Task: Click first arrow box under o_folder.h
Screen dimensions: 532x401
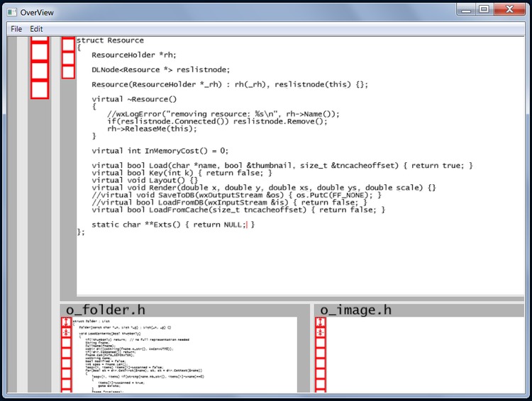Action: [66, 322]
